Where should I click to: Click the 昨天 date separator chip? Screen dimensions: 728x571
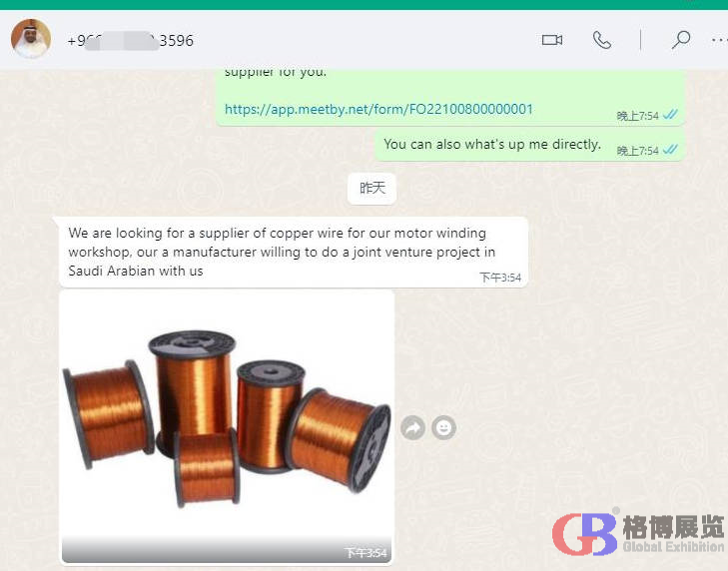(x=372, y=188)
